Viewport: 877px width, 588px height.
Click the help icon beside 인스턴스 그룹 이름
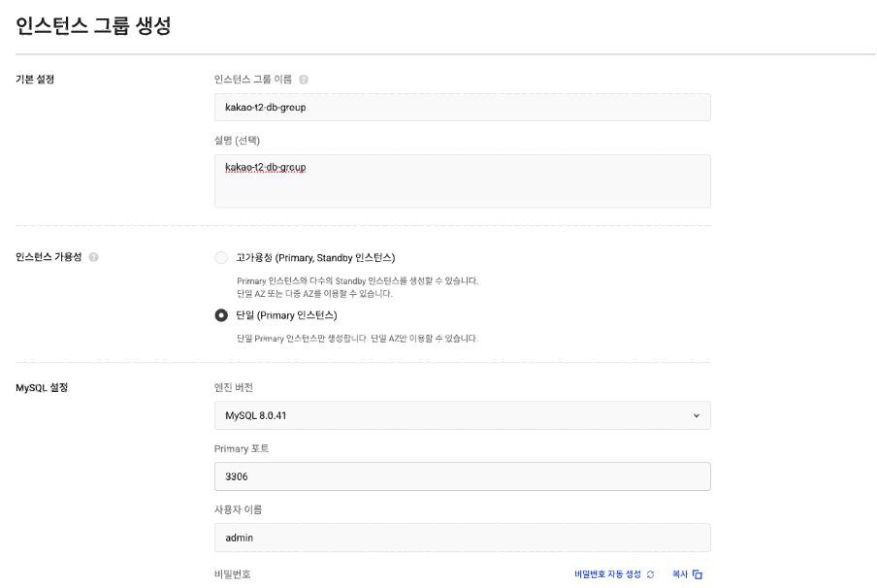click(x=304, y=80)
